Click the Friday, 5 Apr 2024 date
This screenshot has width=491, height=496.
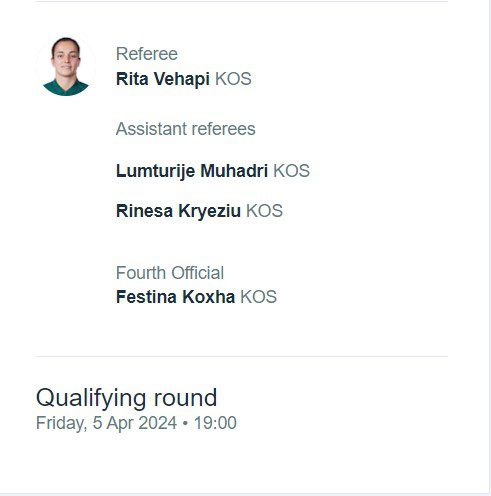106,423
